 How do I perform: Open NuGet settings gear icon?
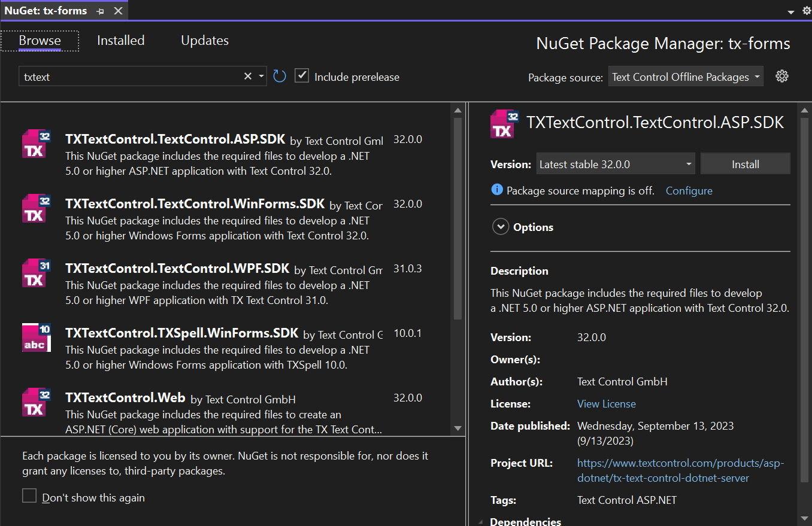(x=781, y=76)
